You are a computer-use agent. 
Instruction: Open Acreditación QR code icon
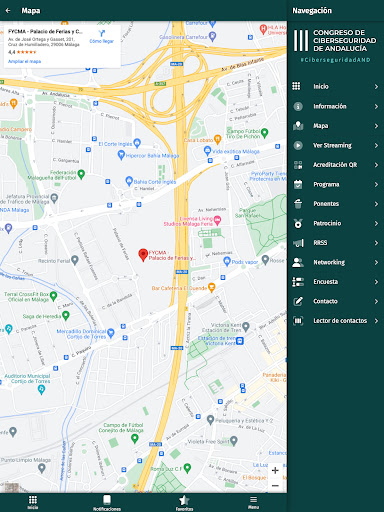click(298, 165)
